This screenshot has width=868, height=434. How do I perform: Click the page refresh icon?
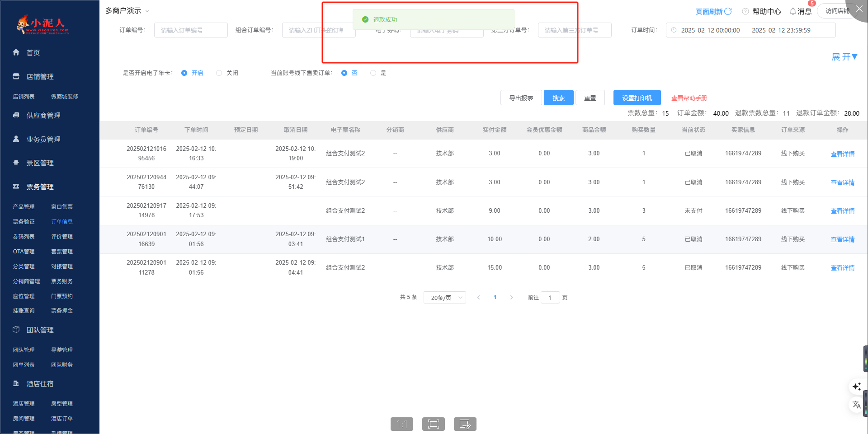coord(728,11)
